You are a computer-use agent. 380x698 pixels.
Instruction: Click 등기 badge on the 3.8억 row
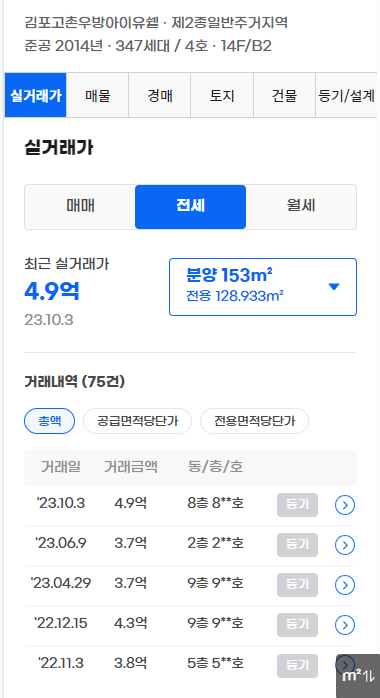[x=297, y=666]
